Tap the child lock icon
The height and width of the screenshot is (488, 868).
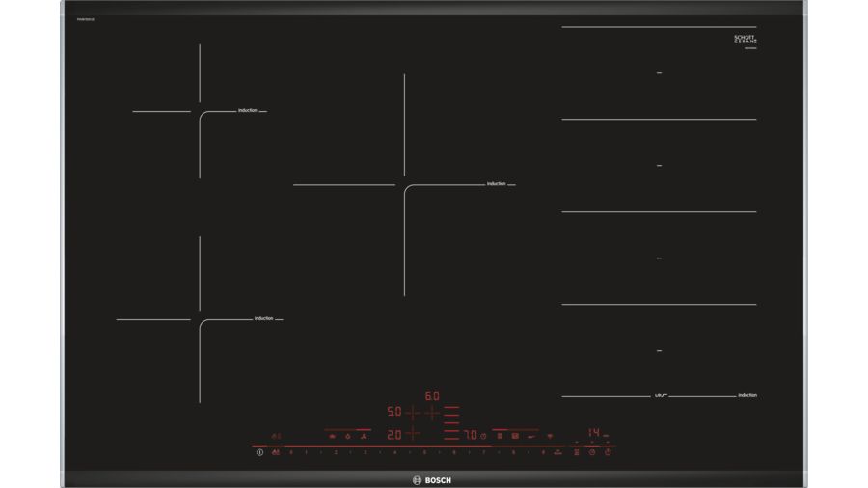coord(277,451)
